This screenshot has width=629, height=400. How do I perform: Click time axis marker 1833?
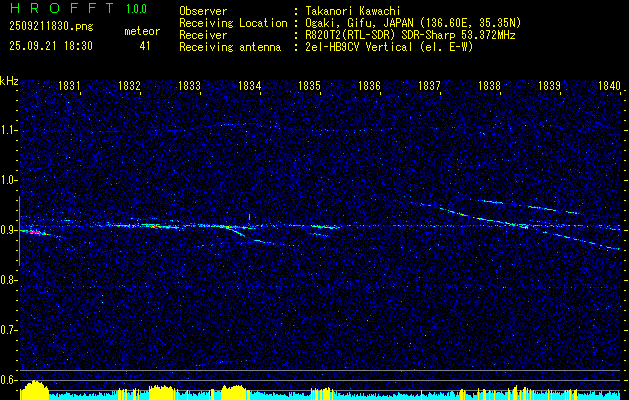[189, 86]
